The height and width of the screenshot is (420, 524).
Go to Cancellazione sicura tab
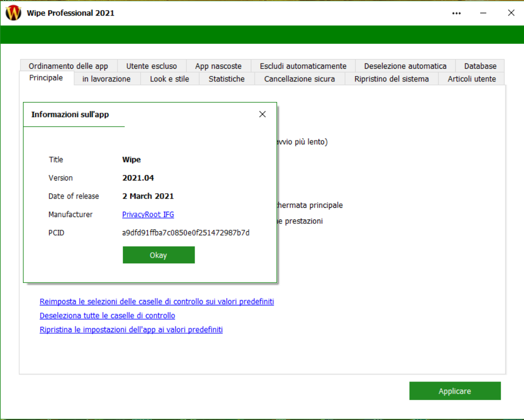300,79
